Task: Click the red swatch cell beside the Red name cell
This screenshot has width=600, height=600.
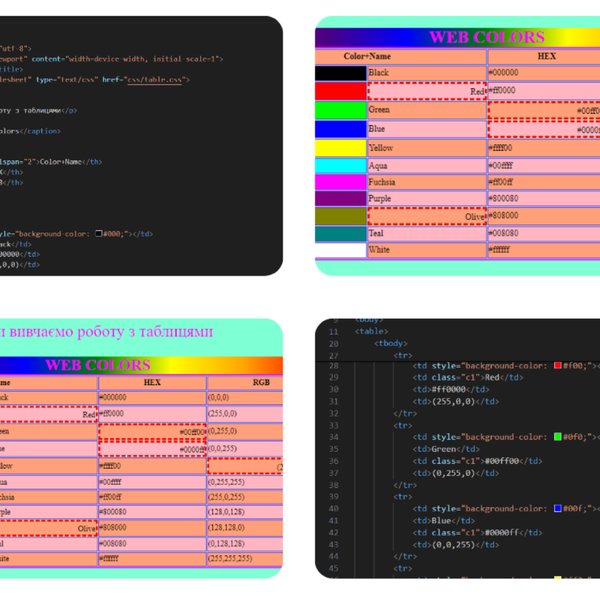Action: click(340, 91)
